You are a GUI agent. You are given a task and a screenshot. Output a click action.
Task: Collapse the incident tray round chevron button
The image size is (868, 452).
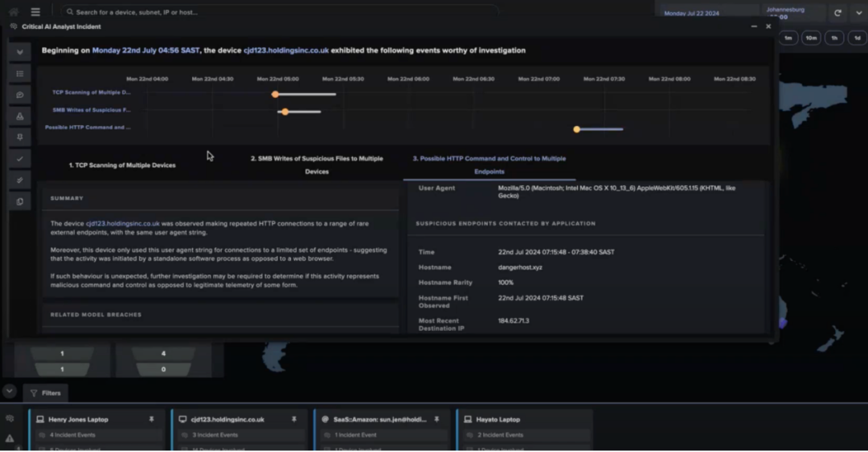pos(10,391)
